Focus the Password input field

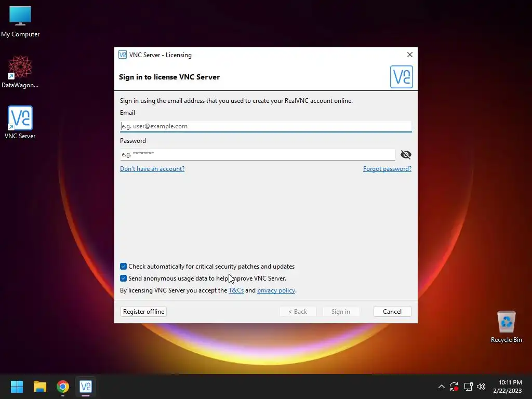[258, 154]
